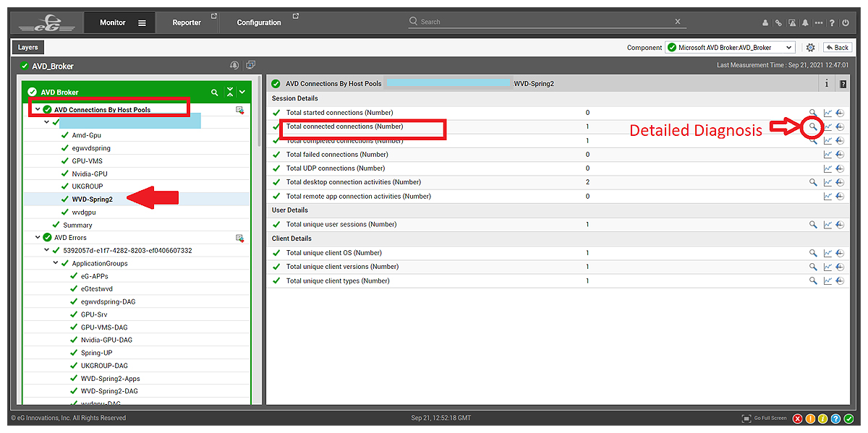Select eG-APPs application group
The width and height of the screenshot is (868, 433).
(x=95, y=277)
